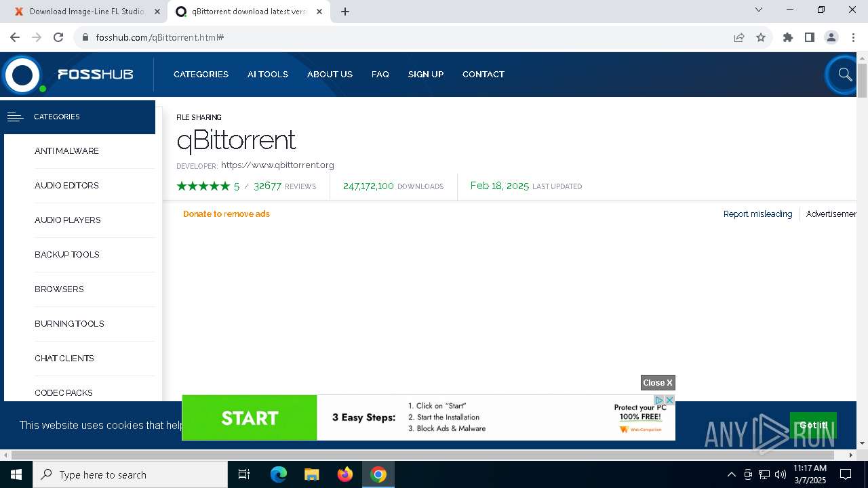The image size is (868, 488).
Task: Open the network tray icon
Action: (x=764, y=474)
